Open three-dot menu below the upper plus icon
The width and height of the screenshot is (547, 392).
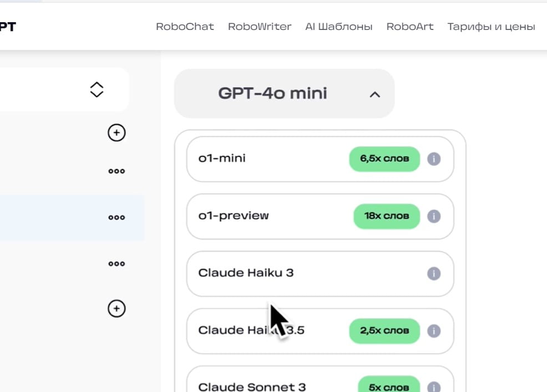tap(117, 171)
